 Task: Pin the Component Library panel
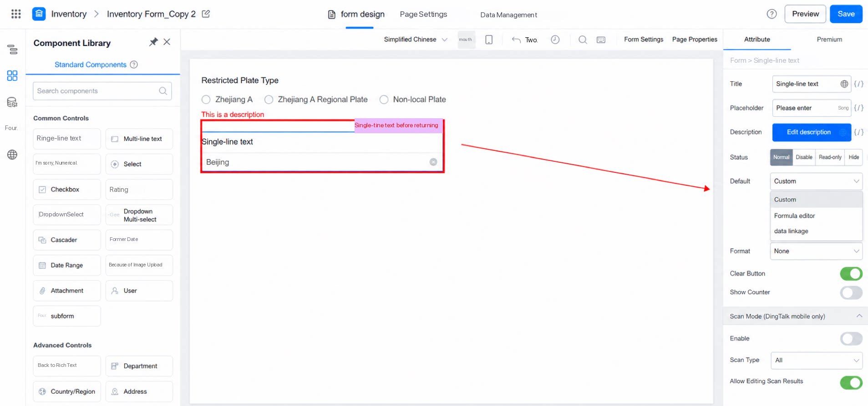coord(153,42)
